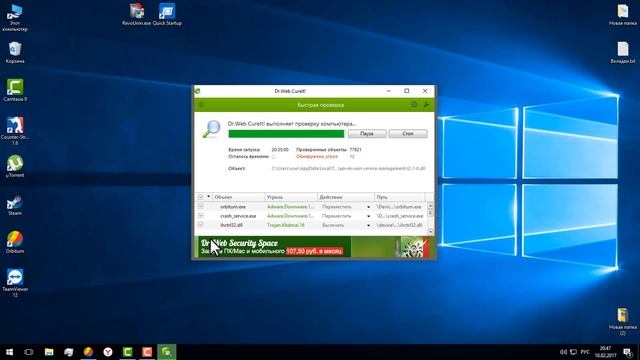
Task: Open action dropdown for crash_service.exe
Action: pyautogui.click(x=368, y=216)
